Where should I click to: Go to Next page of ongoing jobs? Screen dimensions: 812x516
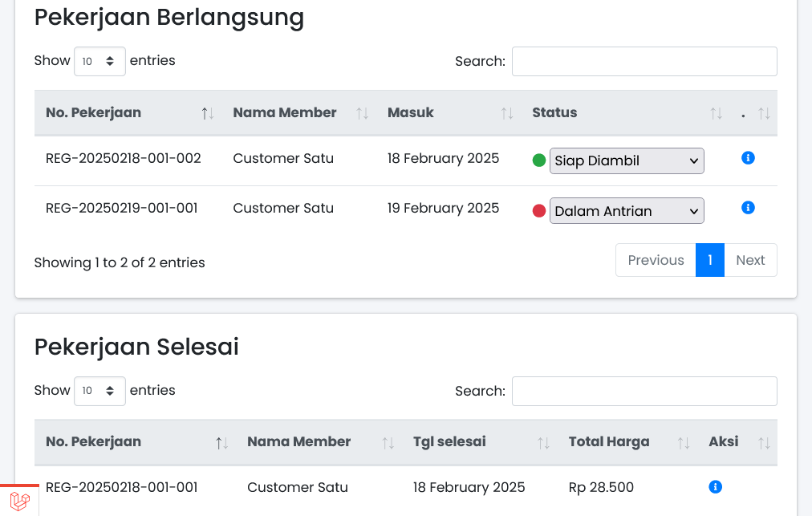click(x=750, y=260)
